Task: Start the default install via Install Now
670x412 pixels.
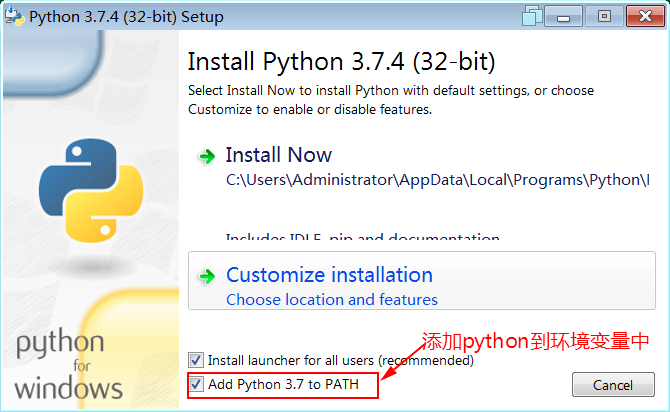Action: point(279,155)
